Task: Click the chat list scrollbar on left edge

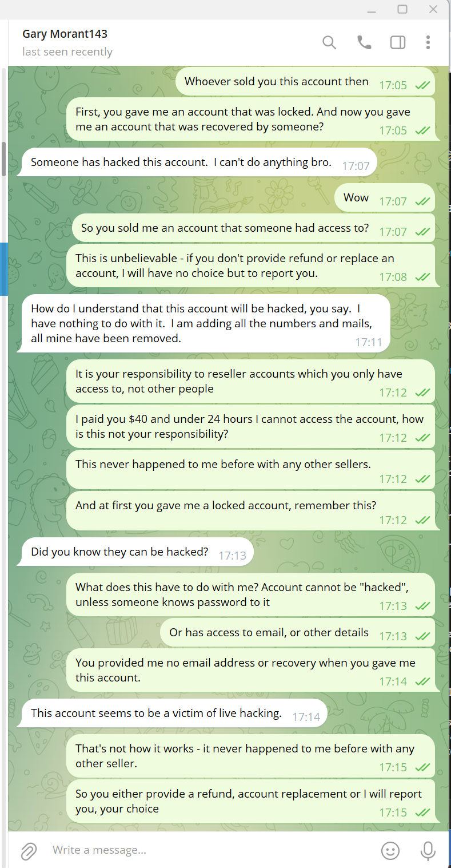Action: (x=3, y=158)
